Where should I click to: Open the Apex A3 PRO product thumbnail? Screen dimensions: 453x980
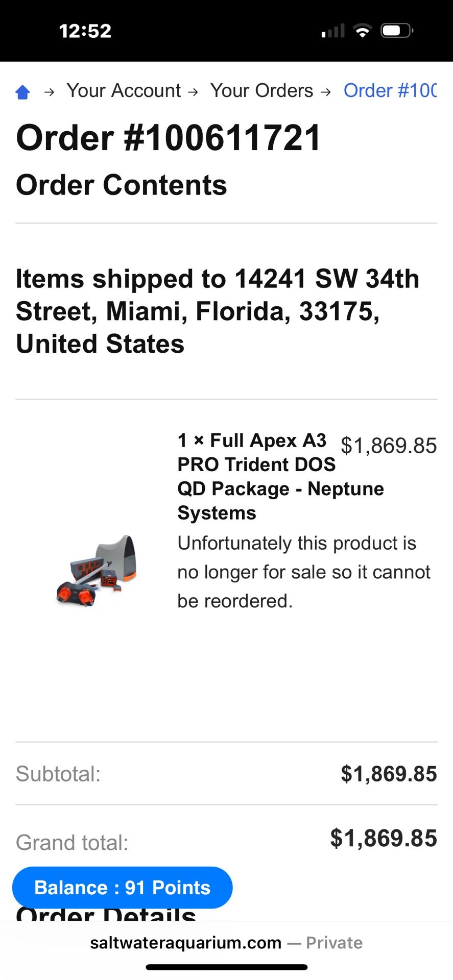point(97,570)
